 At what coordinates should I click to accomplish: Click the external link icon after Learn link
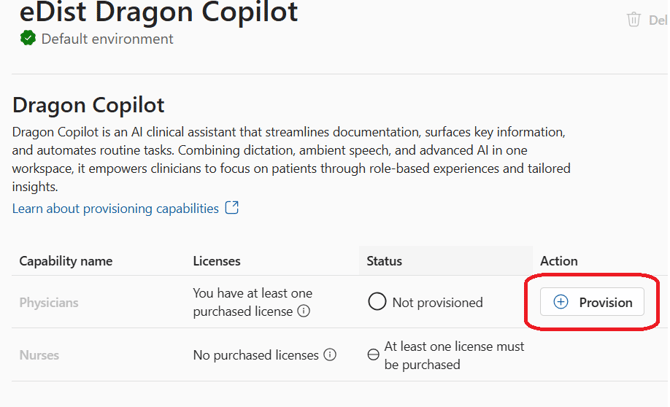[232, 208]
